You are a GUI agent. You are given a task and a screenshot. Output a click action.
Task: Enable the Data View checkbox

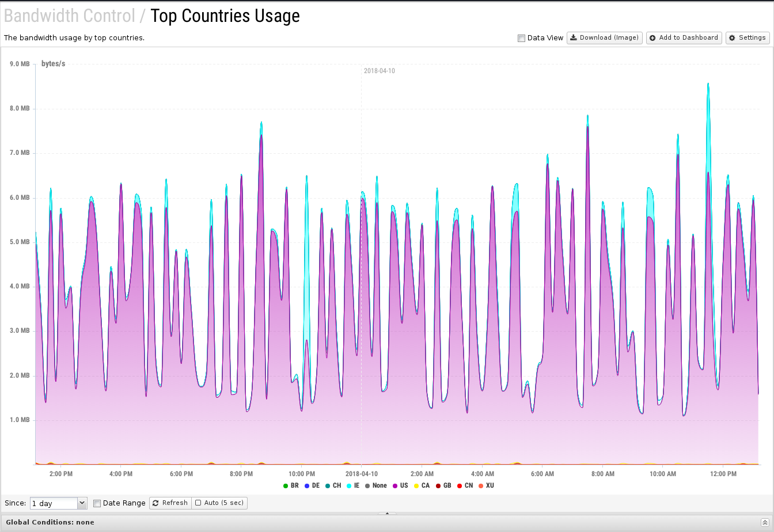pyautogui.click(x=521, y=38)
